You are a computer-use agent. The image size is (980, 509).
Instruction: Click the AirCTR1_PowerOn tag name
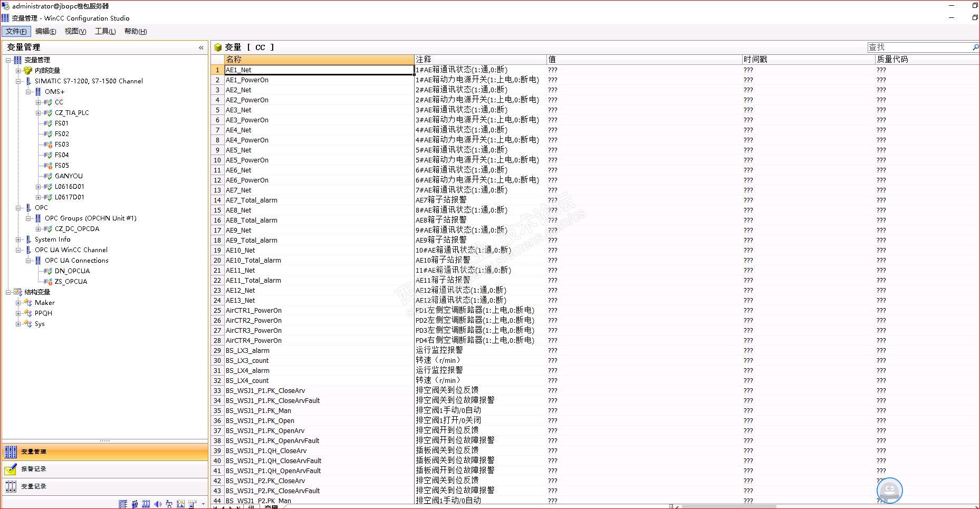[x=254, y=311]
